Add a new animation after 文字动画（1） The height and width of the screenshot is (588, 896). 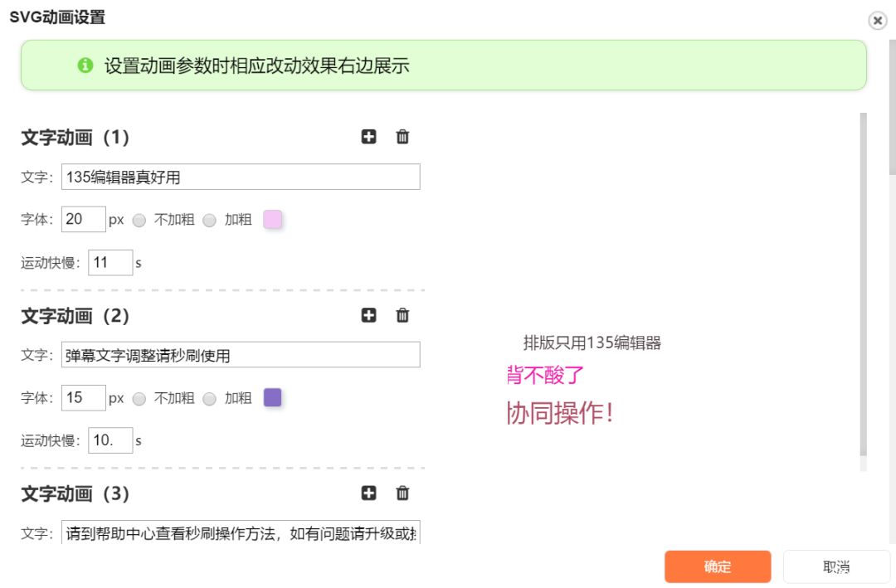368,137
